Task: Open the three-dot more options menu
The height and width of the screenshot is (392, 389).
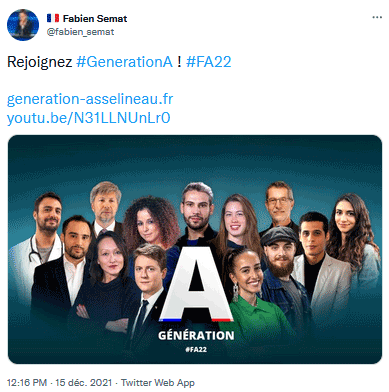Action: [x=377, y=17]
